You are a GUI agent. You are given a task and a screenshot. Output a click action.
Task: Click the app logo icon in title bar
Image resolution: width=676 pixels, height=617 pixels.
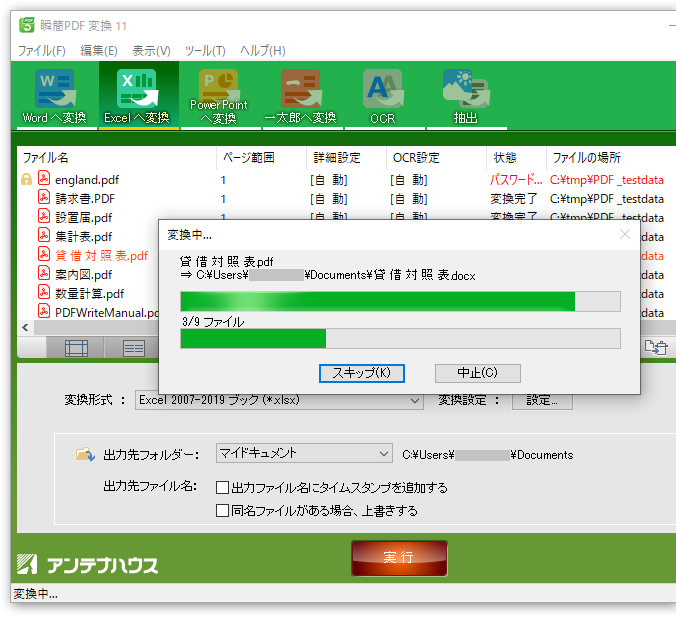pyautogui.click(x=27, y=25)
